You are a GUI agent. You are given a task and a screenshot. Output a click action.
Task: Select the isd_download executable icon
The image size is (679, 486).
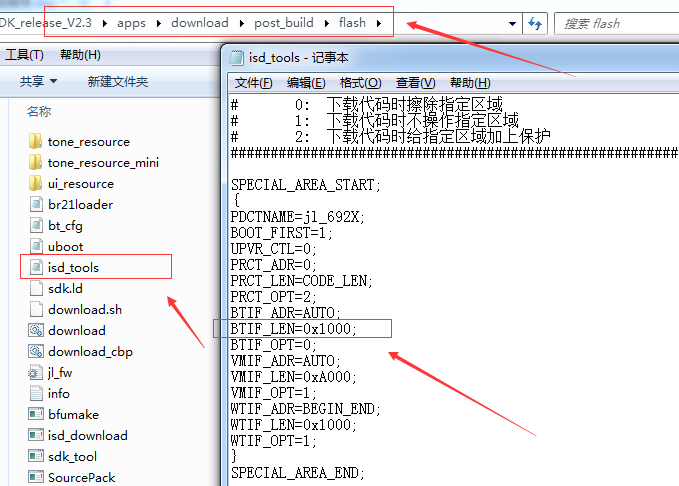pos(36,435)
